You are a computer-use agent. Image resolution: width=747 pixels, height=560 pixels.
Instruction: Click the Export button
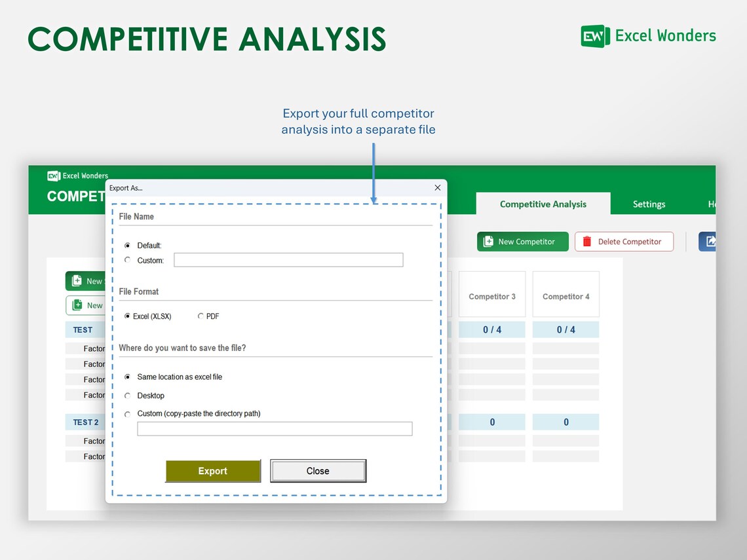coord(212,470)
